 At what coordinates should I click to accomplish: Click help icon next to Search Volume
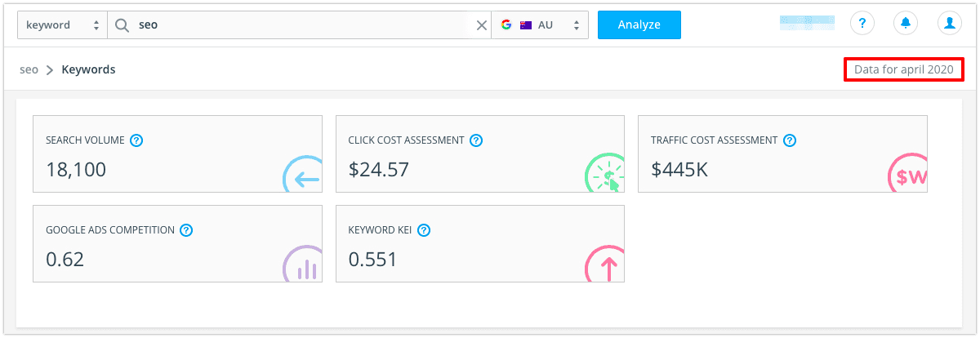coord(136,140)
